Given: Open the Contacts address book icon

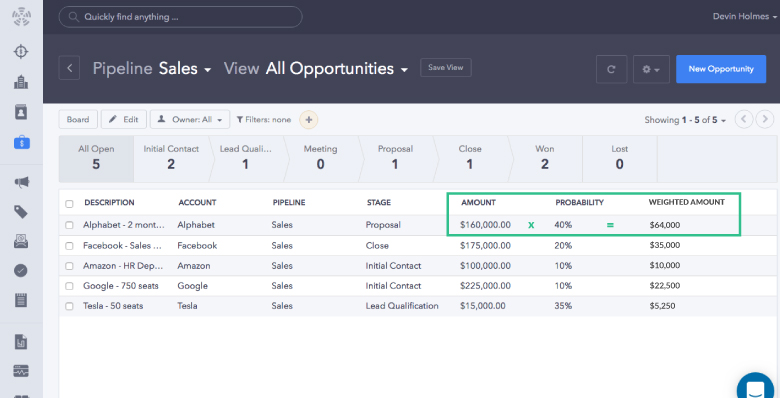Looking at the screenshot, I should click(x=21, y=112).
